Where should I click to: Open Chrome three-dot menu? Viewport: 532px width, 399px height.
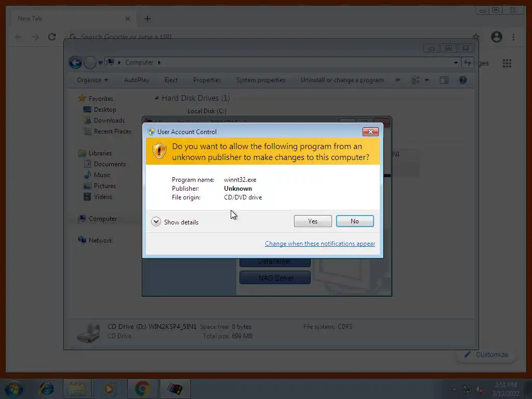(513, 37)
